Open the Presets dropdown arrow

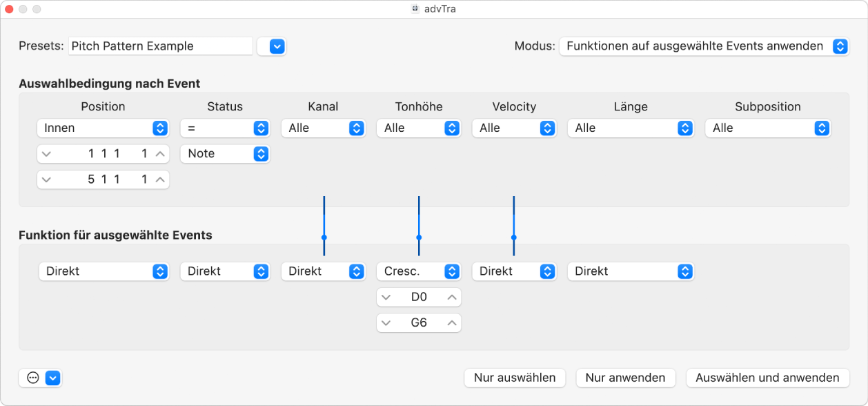[x=277, y=46]
